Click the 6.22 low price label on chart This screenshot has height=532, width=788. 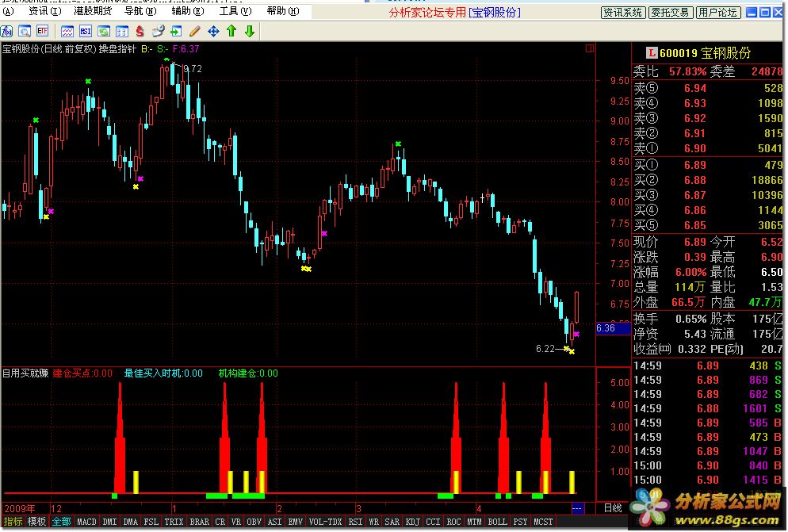(x=545, y=349)
